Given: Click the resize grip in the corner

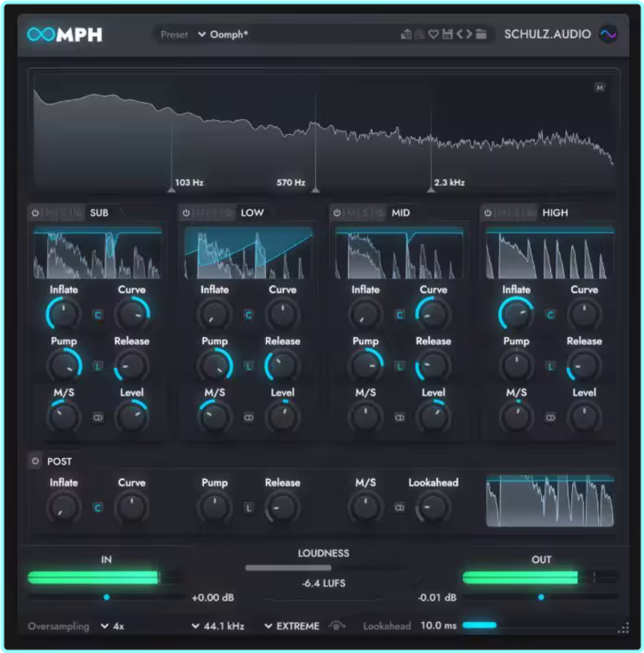Looking at the screenshot, I should pos(624,628).
